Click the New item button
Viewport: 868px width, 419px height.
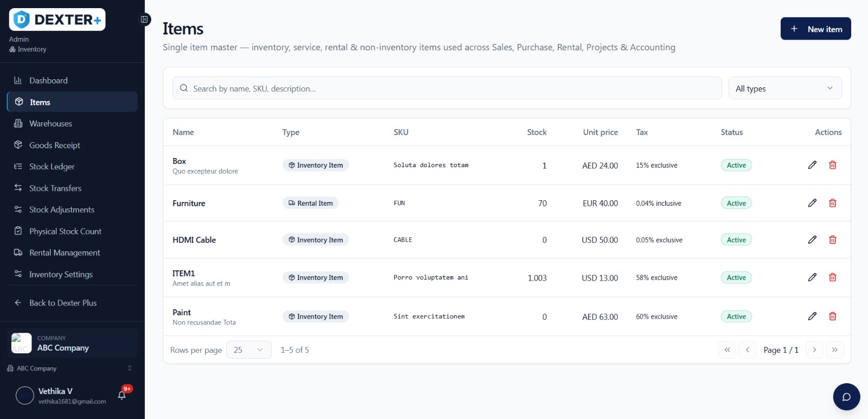(x=815, y=29)
